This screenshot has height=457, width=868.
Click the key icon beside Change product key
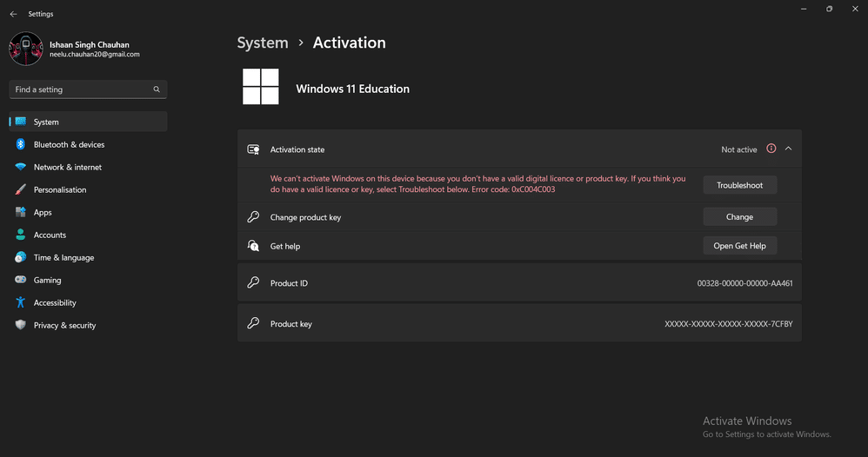pyautogui.click(x=254, y=217)
